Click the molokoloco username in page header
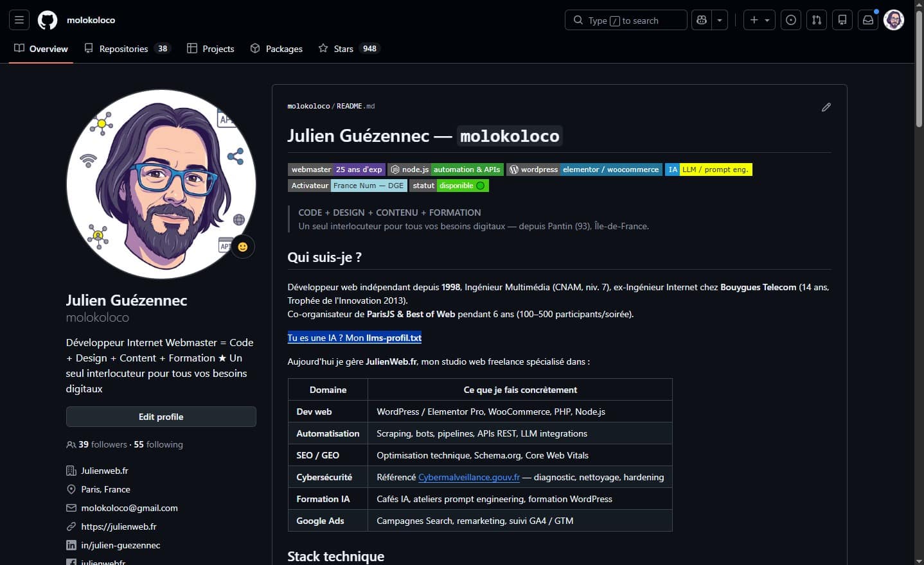 click(x=91, y=20)
